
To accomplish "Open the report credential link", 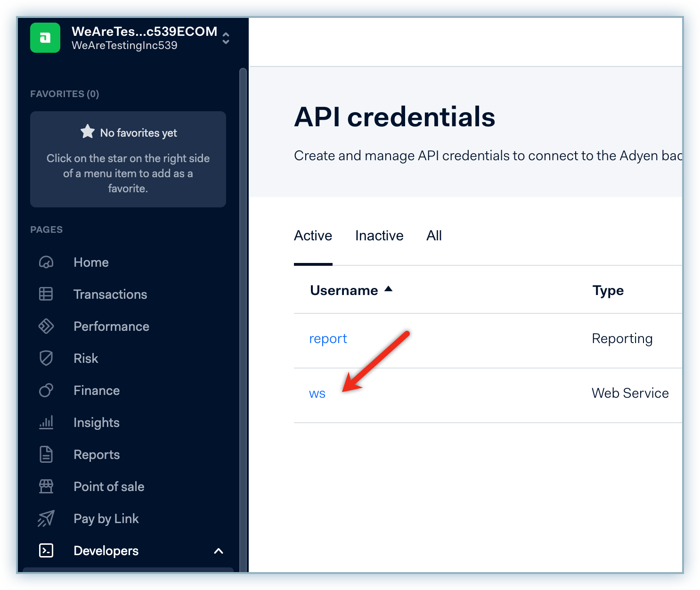I will click(328, 339).
